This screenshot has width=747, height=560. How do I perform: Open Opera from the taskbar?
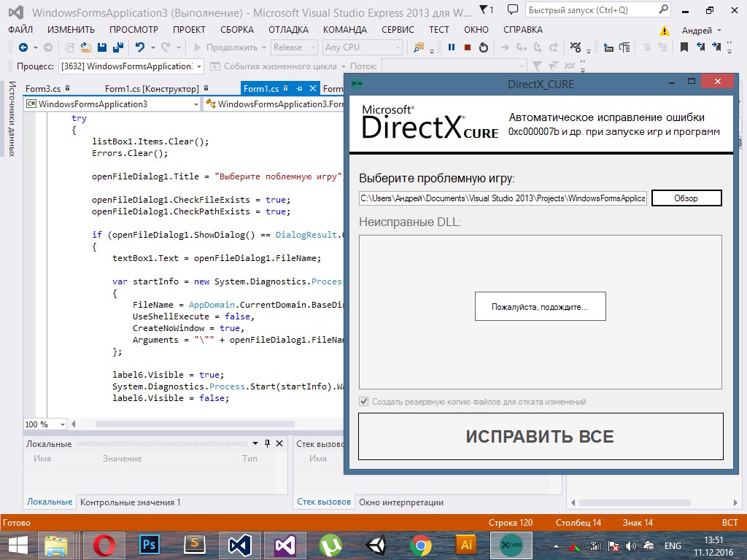coord(104,545)
